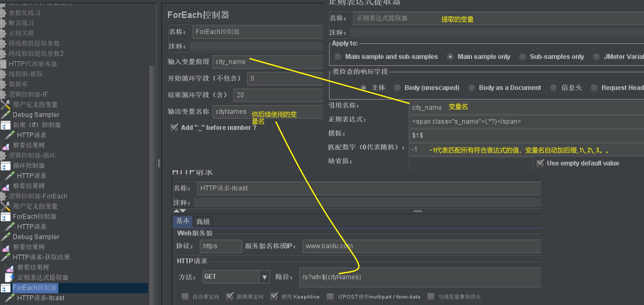Uncheck Use empty default value
The image size is (644, 305).
[x=540, y=163]
